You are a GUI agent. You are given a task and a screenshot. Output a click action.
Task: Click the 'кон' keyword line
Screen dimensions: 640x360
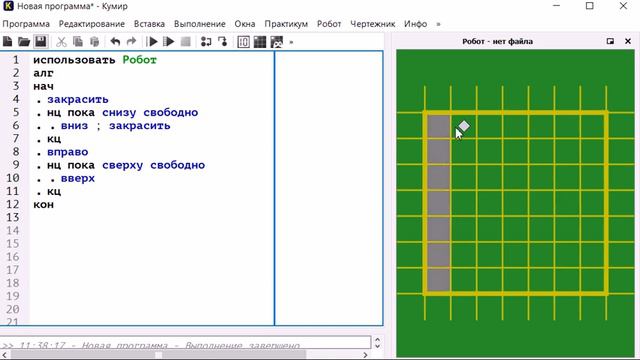point(44,204)
